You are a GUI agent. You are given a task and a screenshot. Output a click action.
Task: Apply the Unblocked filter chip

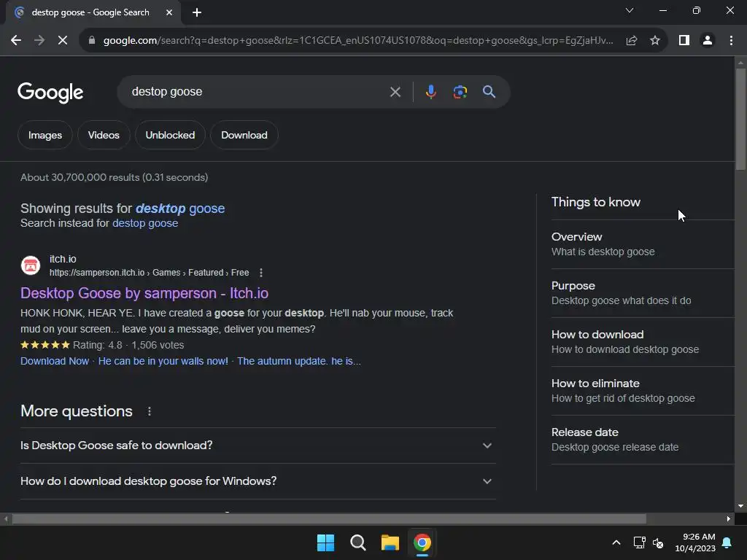coord(170,135)
